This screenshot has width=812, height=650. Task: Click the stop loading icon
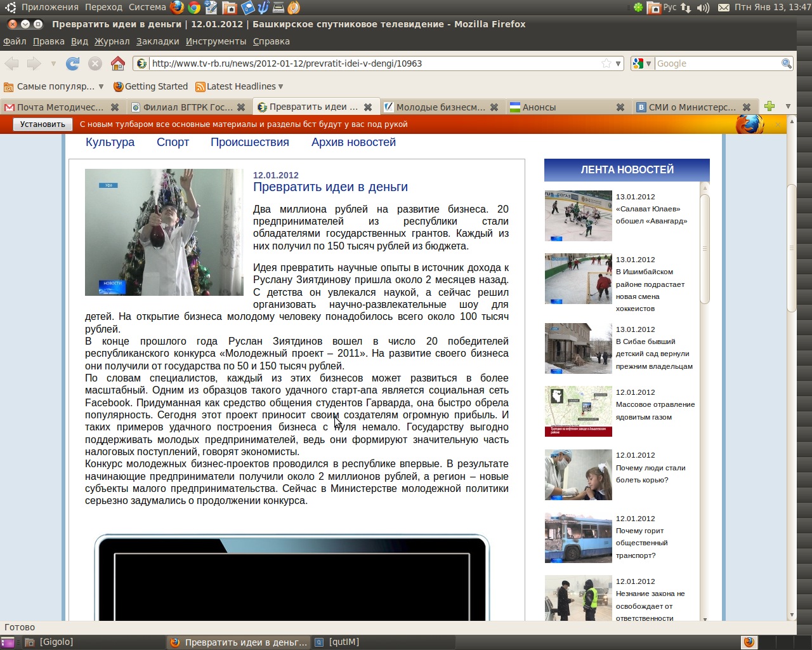click(95, 63)
